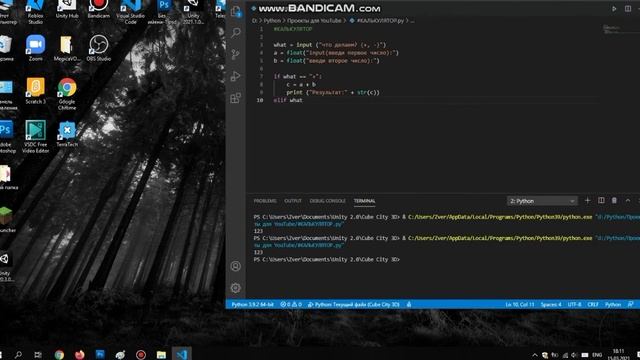Click the Python breadcrumb folder
Screen dimensions: 640x360
tap(272, 20)
